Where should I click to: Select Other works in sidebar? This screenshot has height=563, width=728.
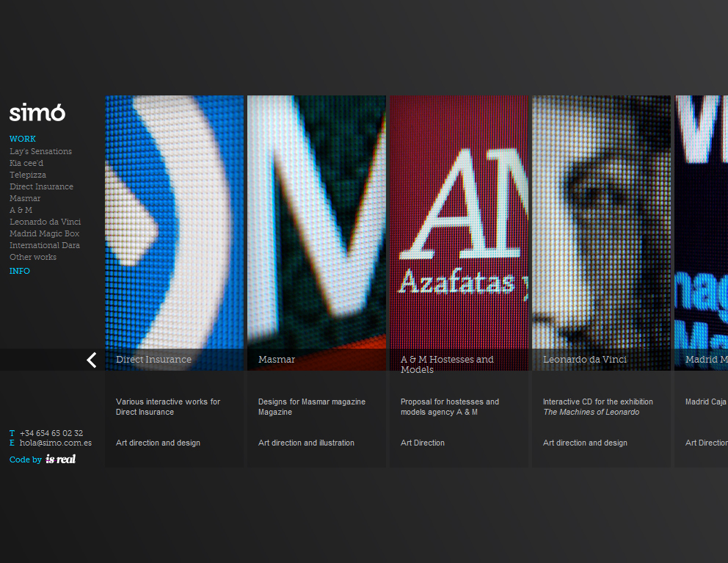[x=33, y=257]
